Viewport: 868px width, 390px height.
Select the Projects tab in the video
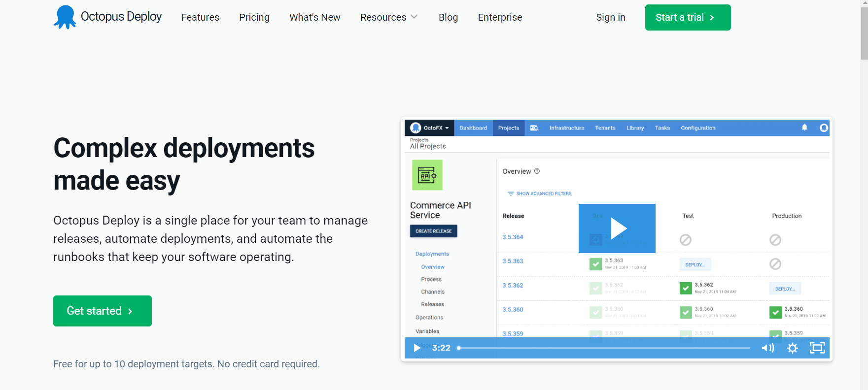tap(509, 128)
